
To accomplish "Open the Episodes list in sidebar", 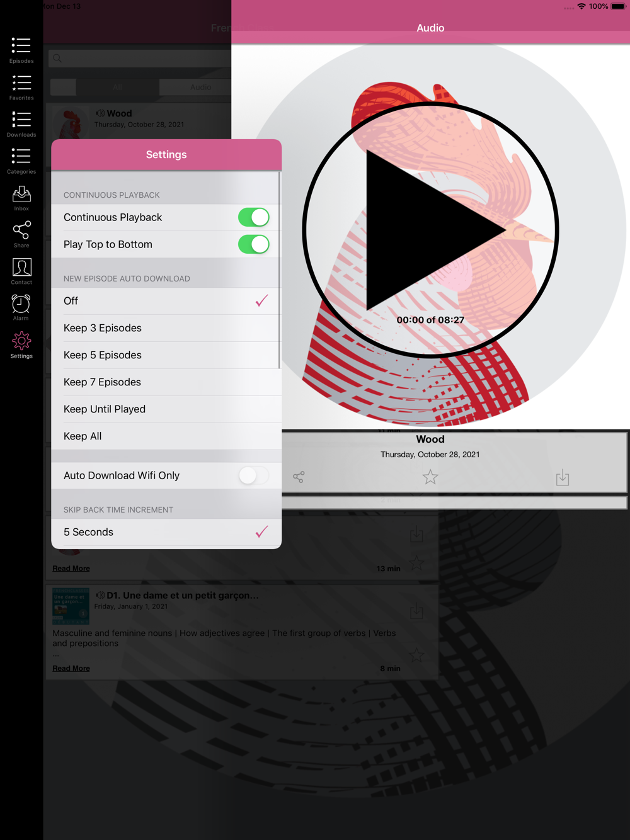I will coord(21,50).
